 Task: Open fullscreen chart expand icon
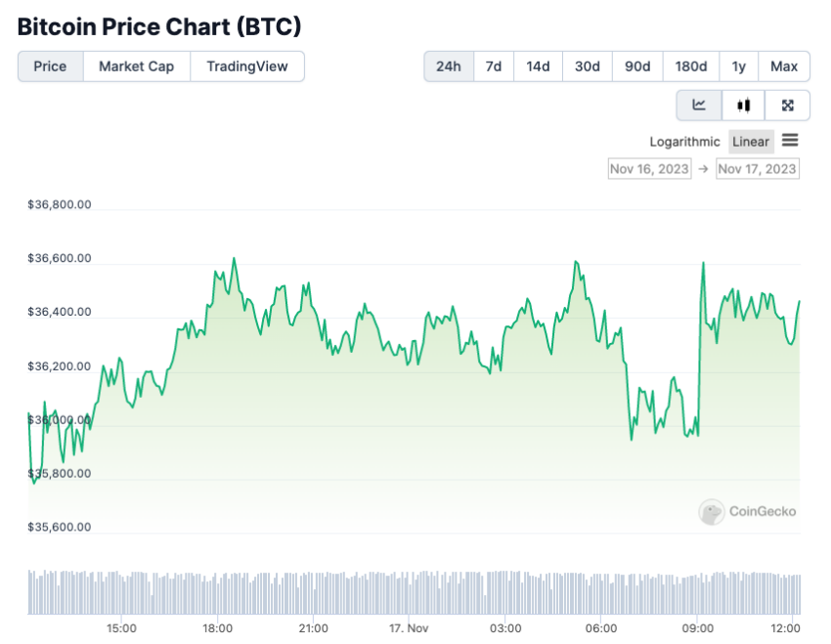point(788,106)
